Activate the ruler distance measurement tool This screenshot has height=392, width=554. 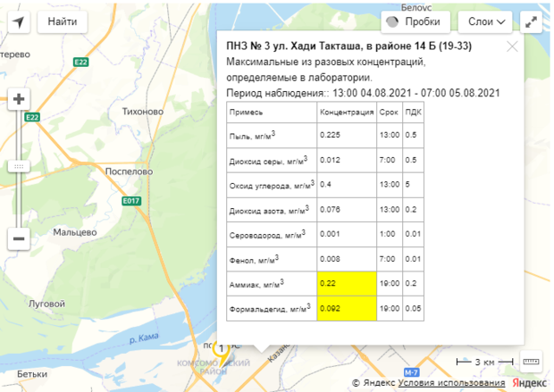pos(531,360)
